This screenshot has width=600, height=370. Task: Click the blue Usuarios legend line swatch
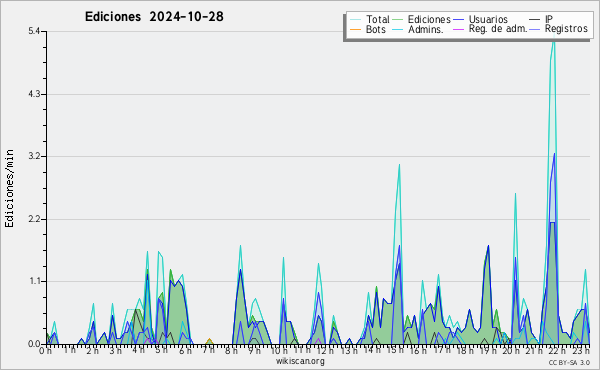458,20
